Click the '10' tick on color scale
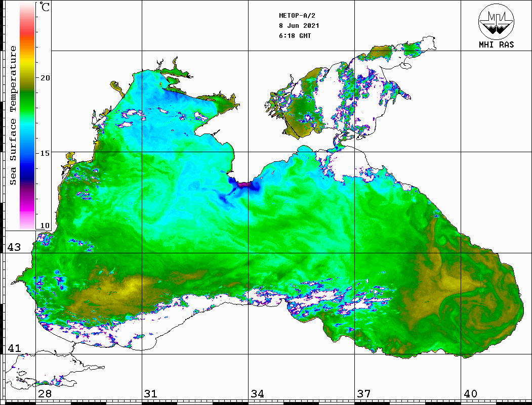The image size is (532, 405). [45, 226]
